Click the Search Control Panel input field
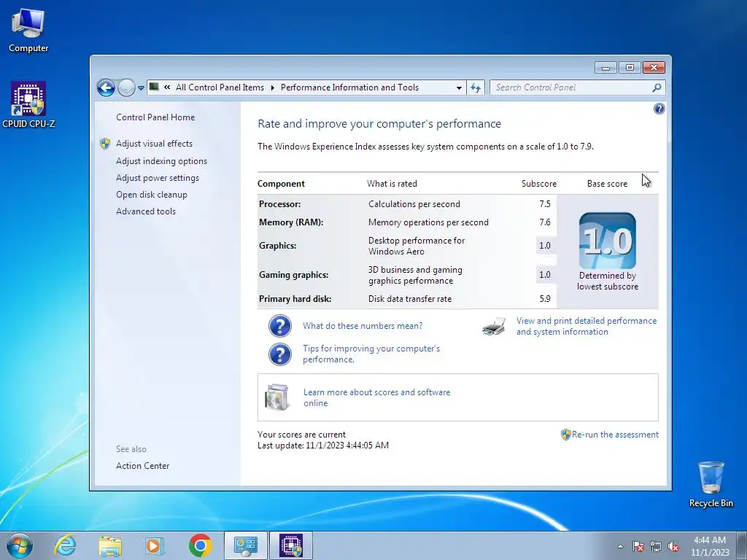The height and width of the screenshot is (560, 747). pos(571,87)
